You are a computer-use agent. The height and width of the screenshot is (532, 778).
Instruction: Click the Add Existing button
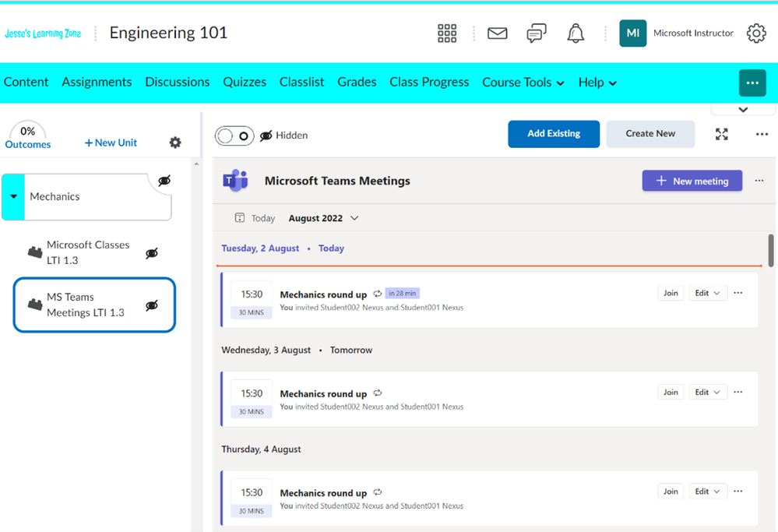click(554, 134)
